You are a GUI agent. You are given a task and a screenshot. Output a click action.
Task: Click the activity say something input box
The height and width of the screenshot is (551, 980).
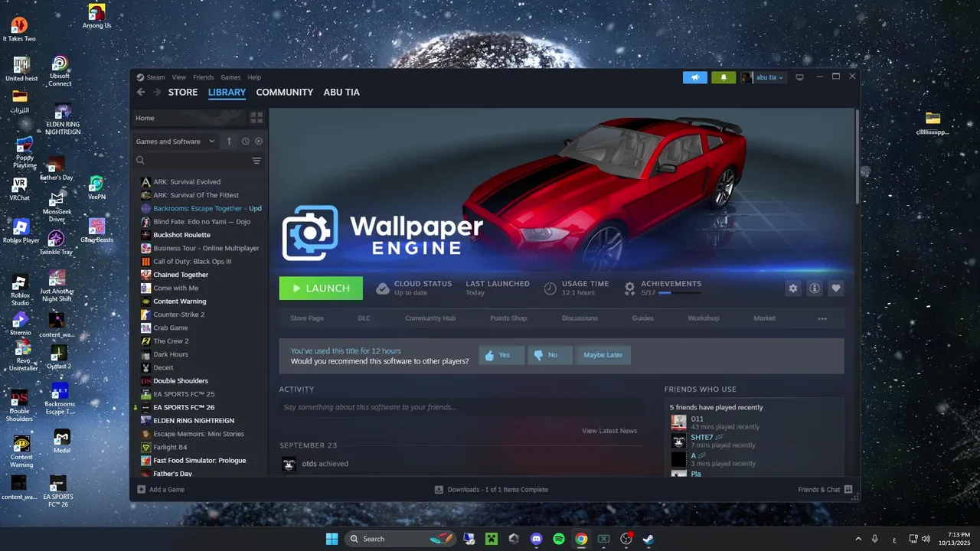[461, 407]
